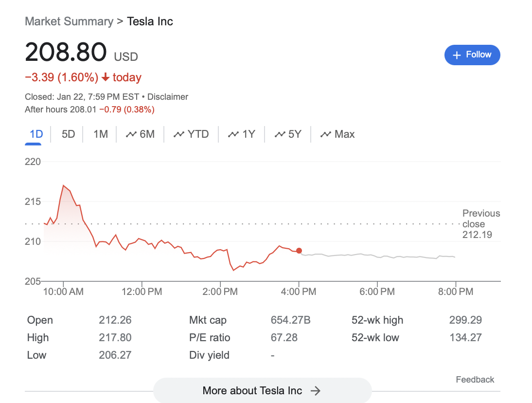This screenshot has width=532, height=403.
Task: Switch to the 5D tab
Action: [x=68, y=134]
